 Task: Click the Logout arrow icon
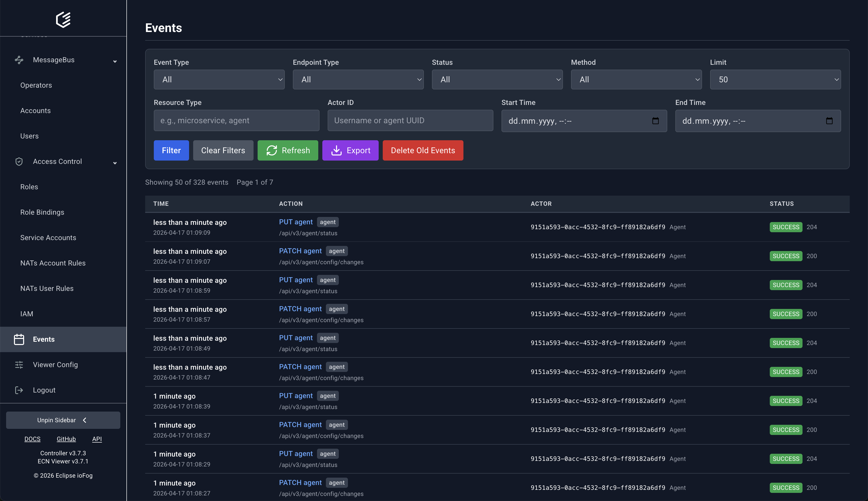coord(19,390)
